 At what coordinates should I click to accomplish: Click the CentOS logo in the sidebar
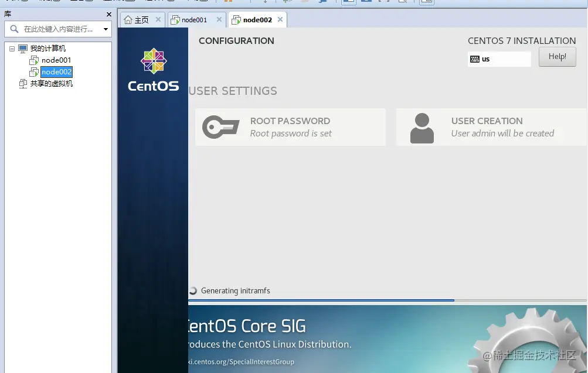click(x=154, y=70)
